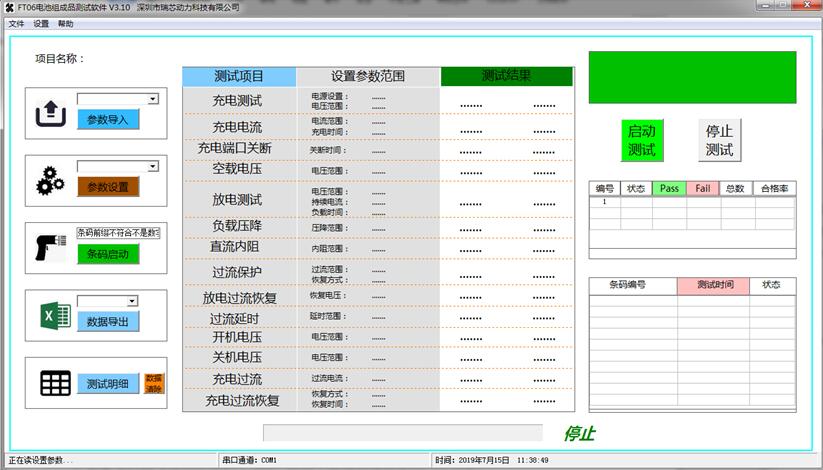Click the app icon in the title bar
This screenshot has width=823, height=470.
pos(9,7)
